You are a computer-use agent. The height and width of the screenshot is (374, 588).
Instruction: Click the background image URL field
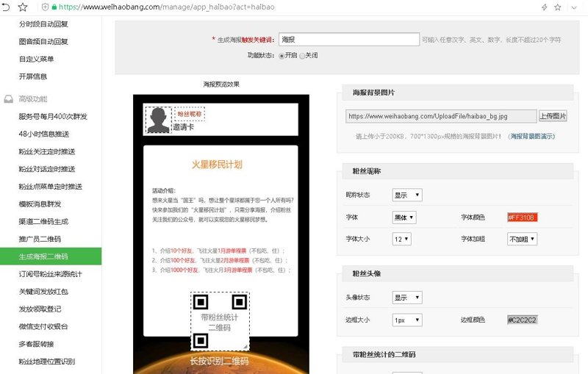point(441,116)
